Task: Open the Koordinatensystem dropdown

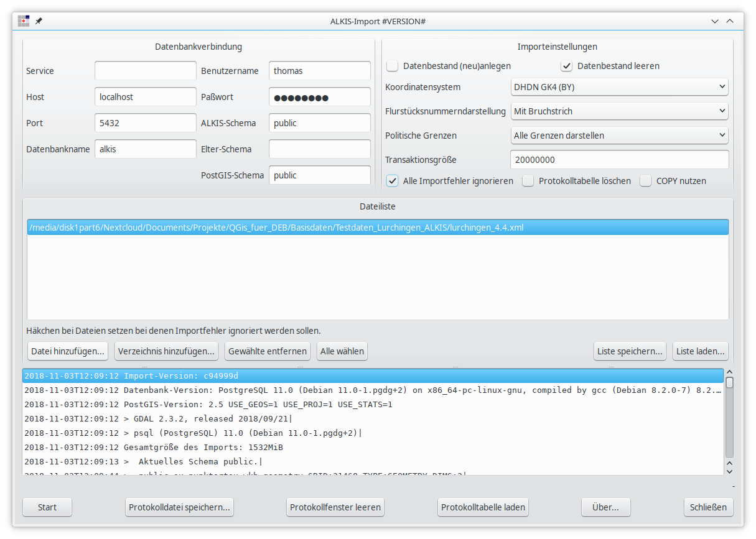Action: [x=619, y=87]
